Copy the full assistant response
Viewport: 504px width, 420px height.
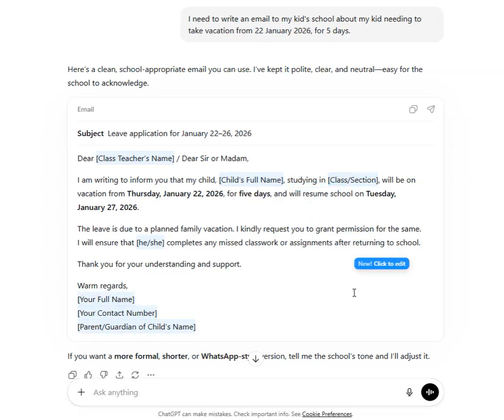coord(72,375)
